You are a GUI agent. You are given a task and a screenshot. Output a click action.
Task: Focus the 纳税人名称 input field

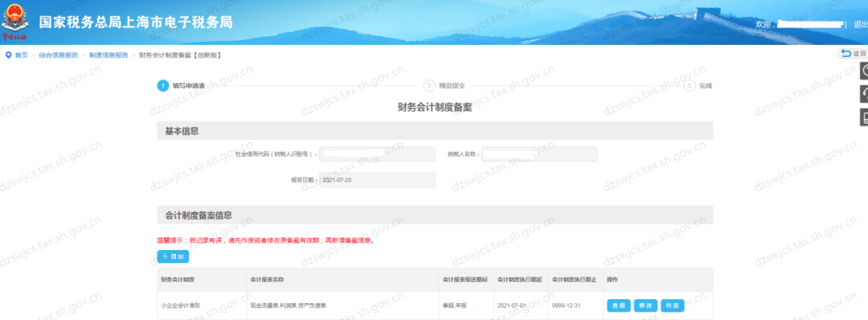pyautogui.click(x=539, y=154)
